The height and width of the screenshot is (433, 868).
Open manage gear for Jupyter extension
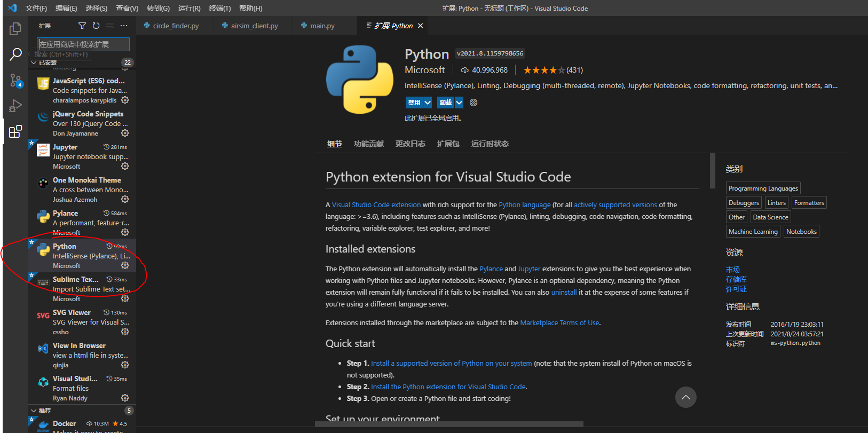click(125, 166)
